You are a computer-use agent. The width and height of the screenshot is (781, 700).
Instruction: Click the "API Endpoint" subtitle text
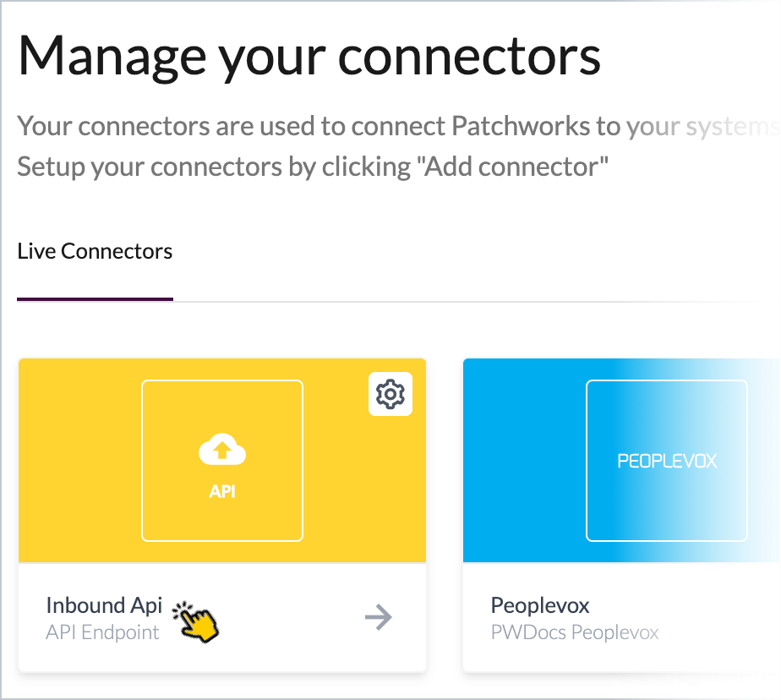pos(102,632)
